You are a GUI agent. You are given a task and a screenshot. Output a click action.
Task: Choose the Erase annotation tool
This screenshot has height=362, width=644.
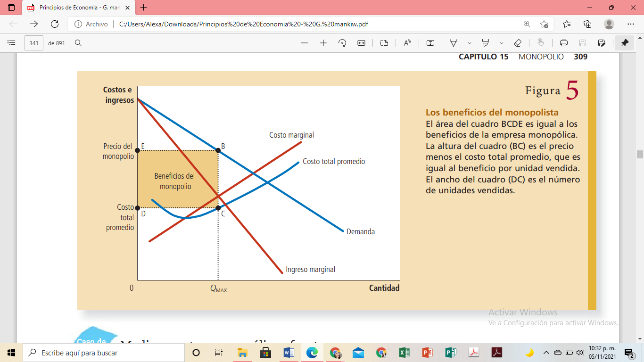pos(517,42)
